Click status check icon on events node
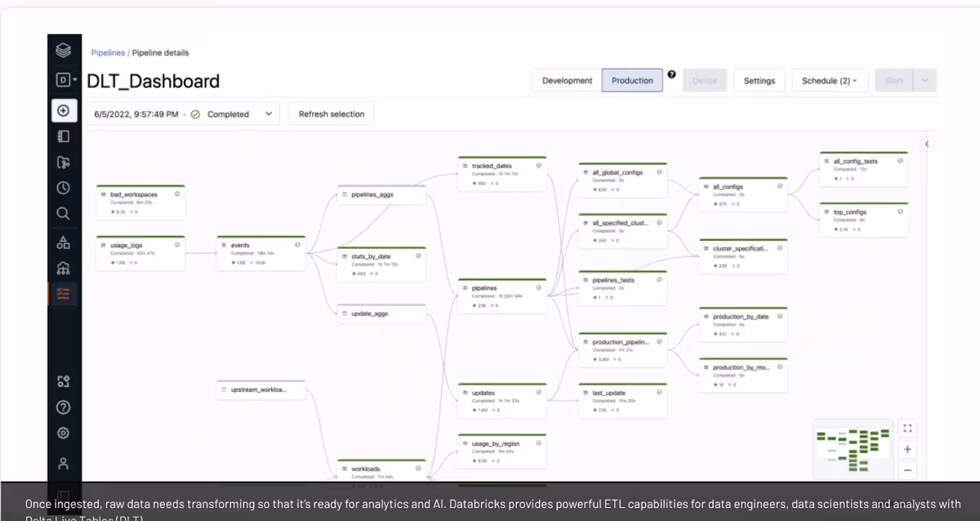The width and height of the screenshot is (980, 521). coord(297,245)
